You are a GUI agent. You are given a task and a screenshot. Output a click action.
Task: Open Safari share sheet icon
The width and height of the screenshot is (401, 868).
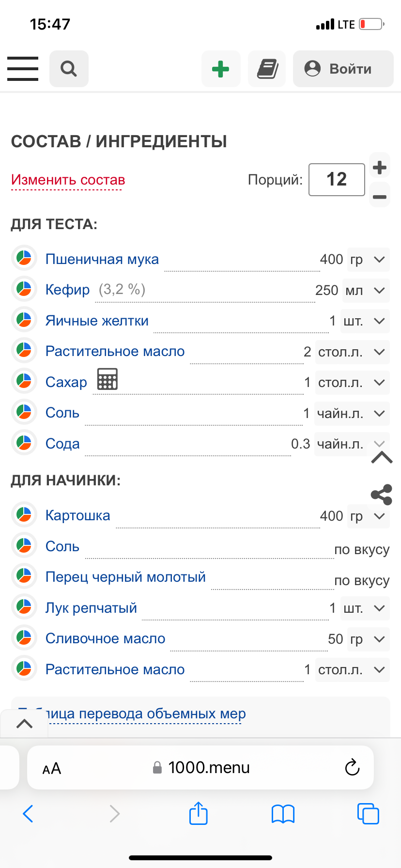click(x=198, y=813)
